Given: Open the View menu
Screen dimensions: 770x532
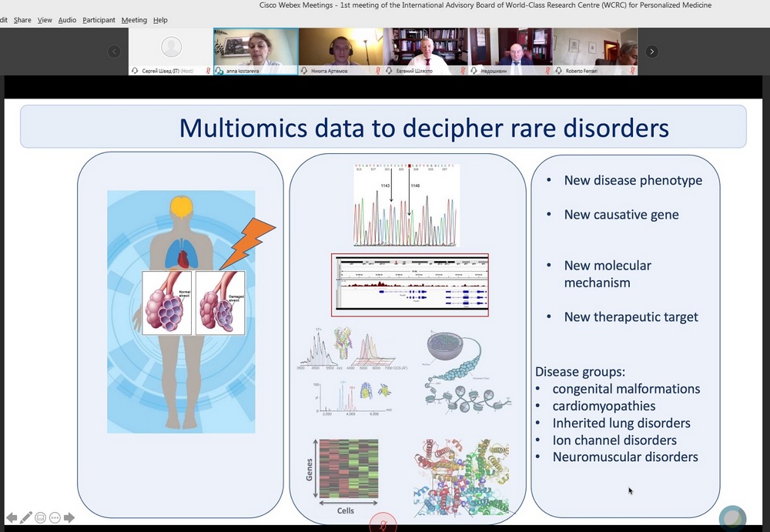Looking at the screenshot, I should (45, 20).
